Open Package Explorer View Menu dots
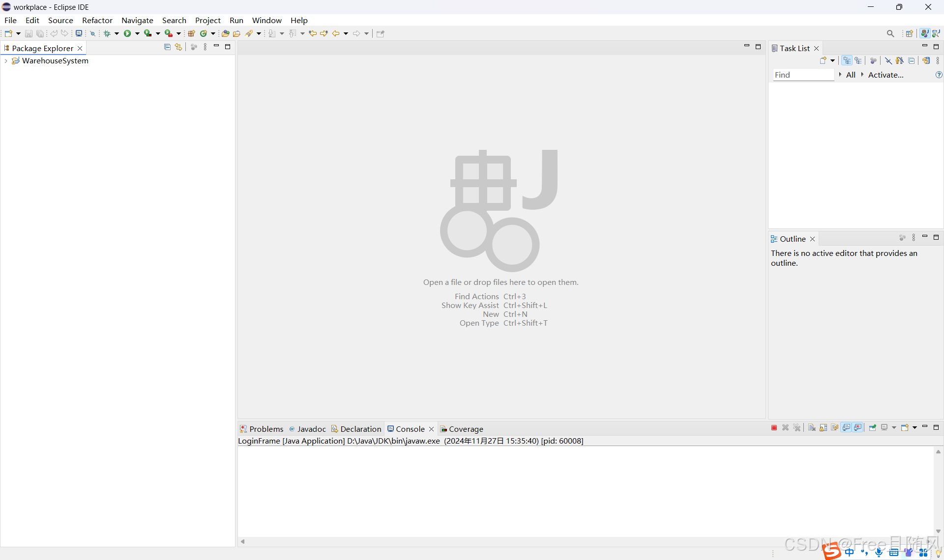Image resolution: width=944 pixels, height=560 pixels. pyautogui.click(x=205, y=47)
